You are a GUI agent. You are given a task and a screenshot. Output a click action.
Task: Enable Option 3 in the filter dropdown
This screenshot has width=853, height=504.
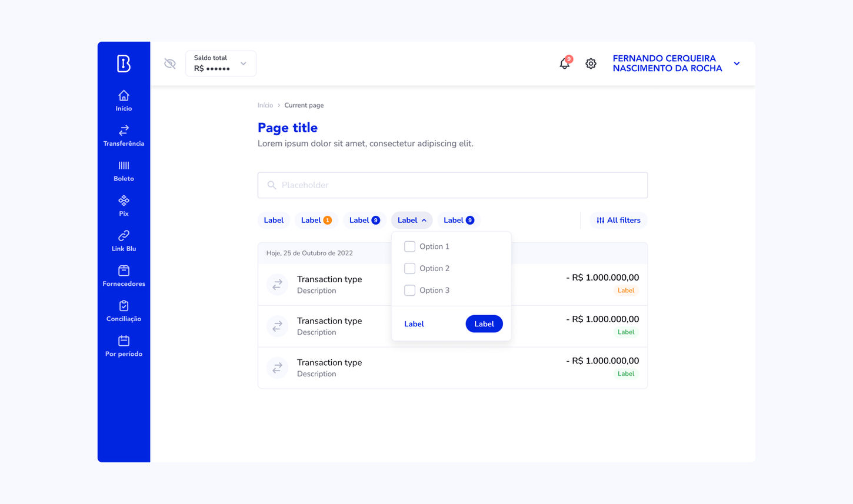point(409,290)
